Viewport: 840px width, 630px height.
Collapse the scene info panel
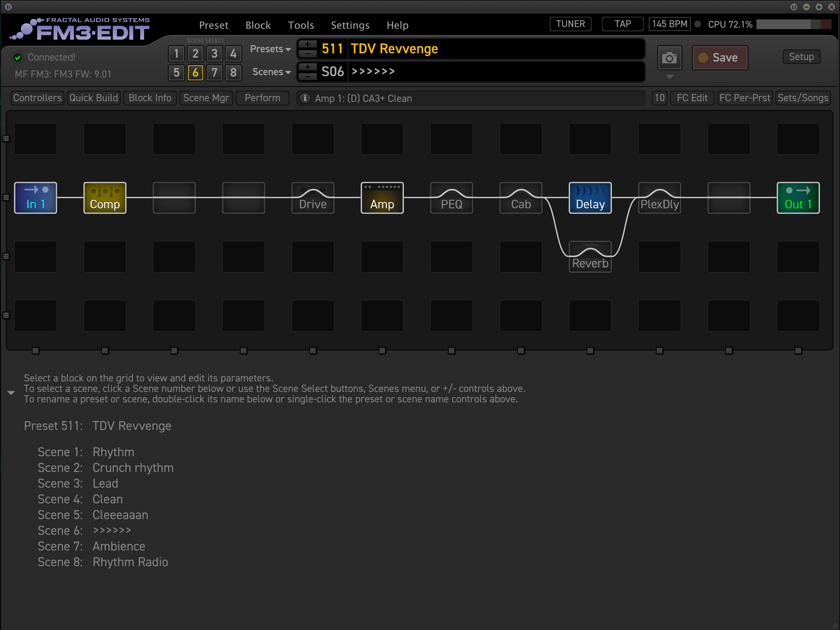point(10,393)
